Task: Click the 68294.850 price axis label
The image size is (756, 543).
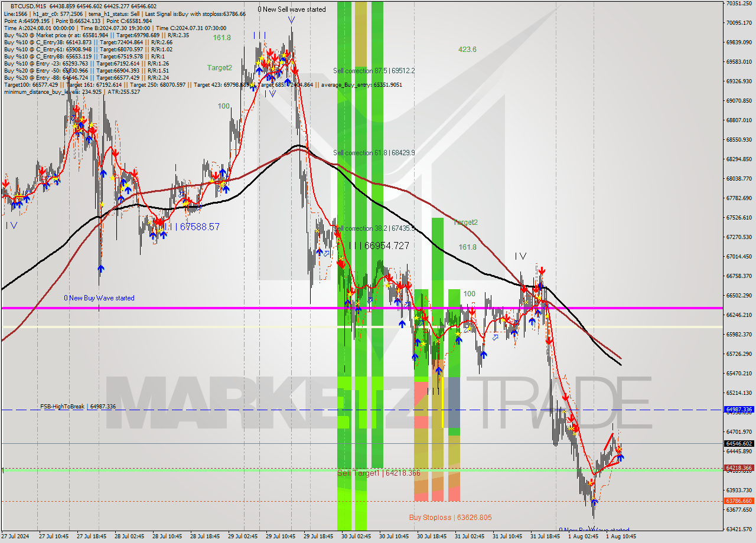Action: [x=739, y=159]
